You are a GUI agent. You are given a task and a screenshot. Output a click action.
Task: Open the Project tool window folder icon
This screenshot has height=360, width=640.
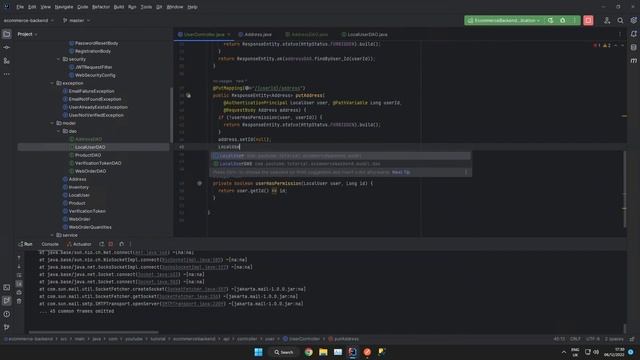[7, 34]
